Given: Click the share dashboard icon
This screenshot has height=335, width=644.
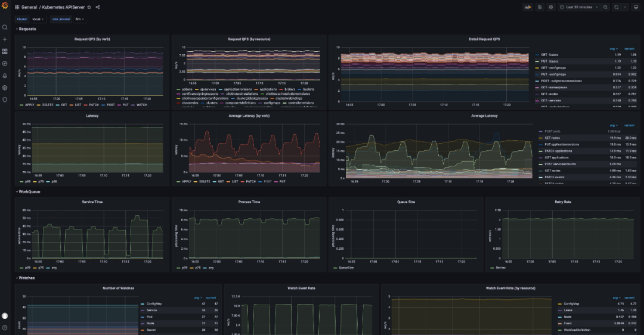Looking at the screenshot, I should [x=98, y=7].
